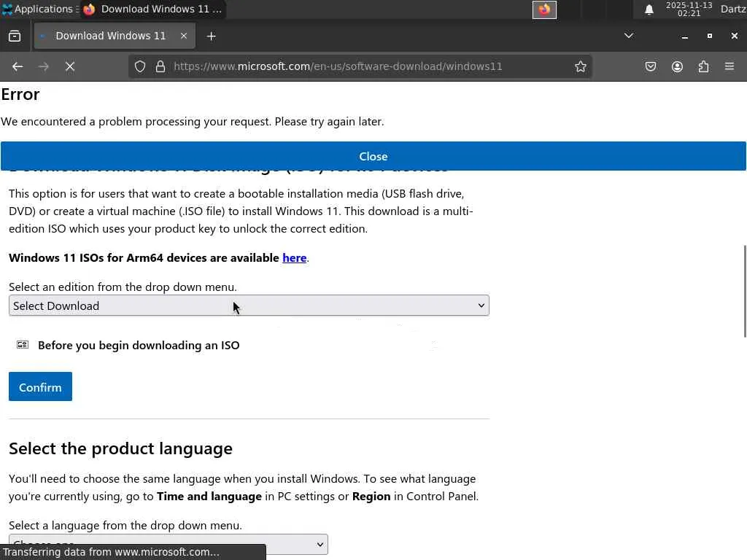This screenshot has height=560, width=747.
Task: Open the extensions puzzle icon
Action: tap(704, 66)
